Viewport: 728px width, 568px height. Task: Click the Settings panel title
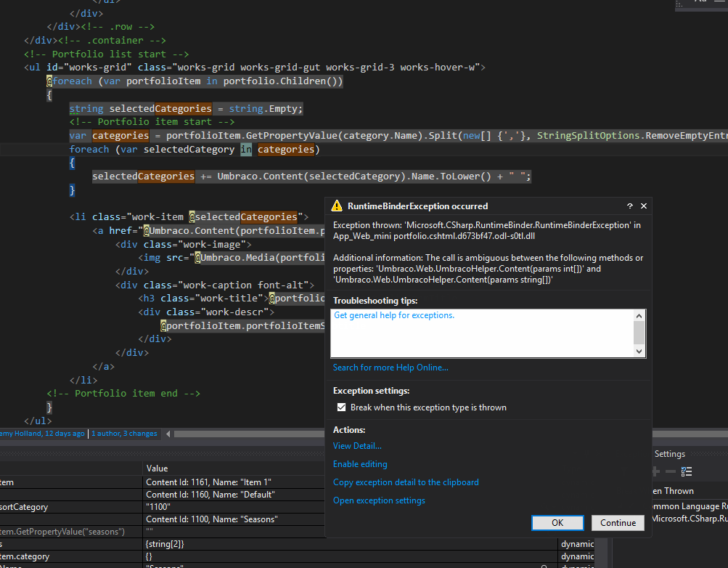[x=669, y=454]
